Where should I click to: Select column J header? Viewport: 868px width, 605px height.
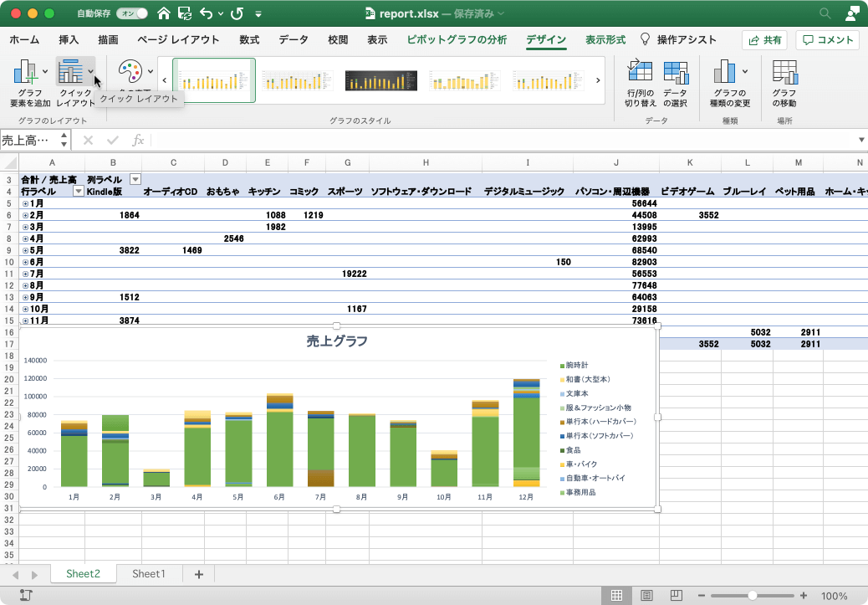[x=616, y=162]
